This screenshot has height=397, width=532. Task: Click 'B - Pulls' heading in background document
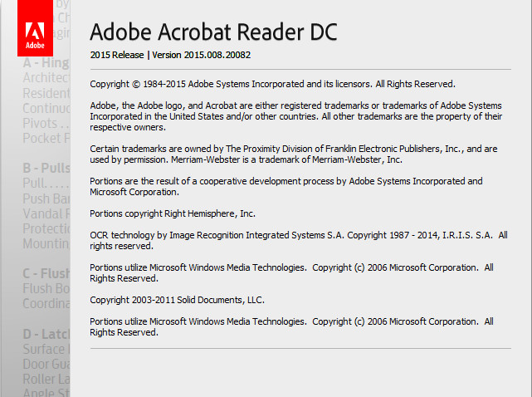tap(46, 168)
